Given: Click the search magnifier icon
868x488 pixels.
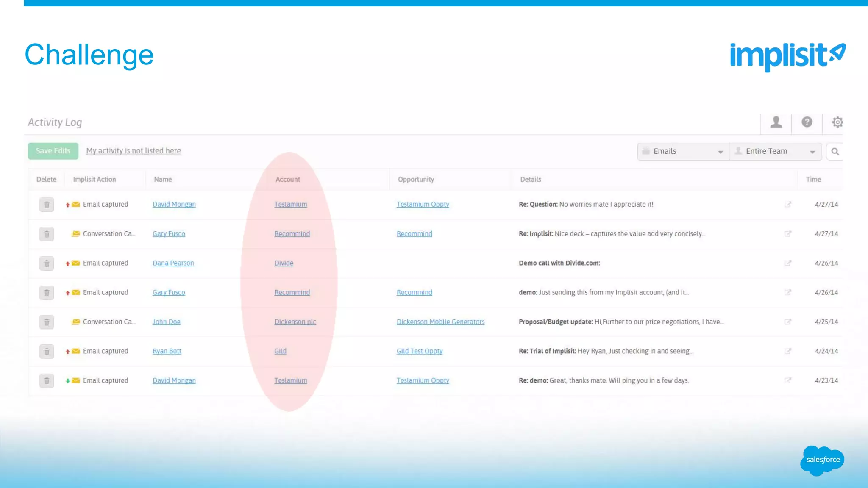Looking at the screenshot, I should pos(835,152).
